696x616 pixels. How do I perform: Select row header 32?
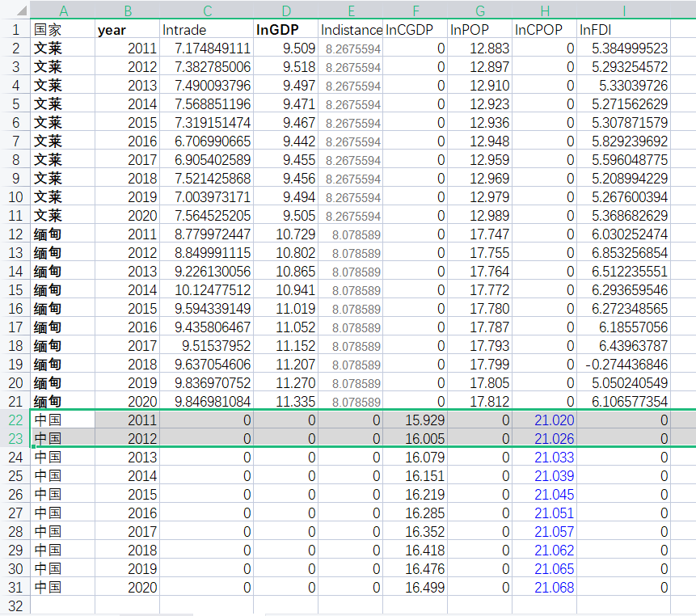point(15,605)
